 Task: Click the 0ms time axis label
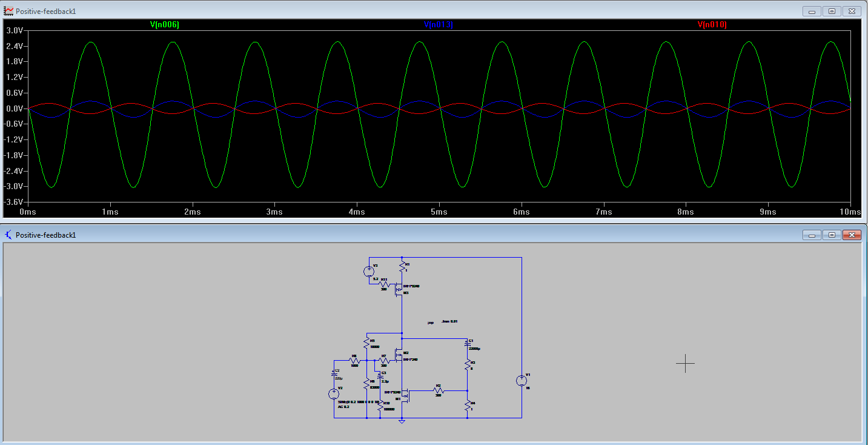click(28, 212)
